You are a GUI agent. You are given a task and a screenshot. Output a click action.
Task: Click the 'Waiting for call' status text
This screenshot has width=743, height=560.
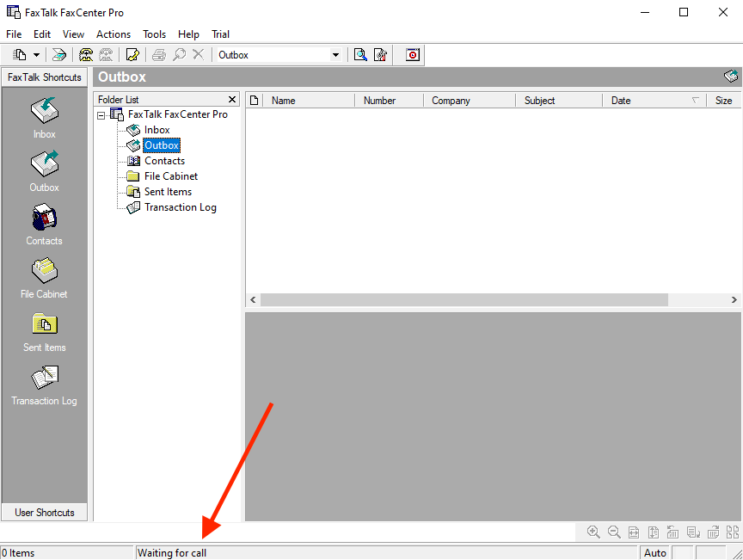tap(171, 553)
